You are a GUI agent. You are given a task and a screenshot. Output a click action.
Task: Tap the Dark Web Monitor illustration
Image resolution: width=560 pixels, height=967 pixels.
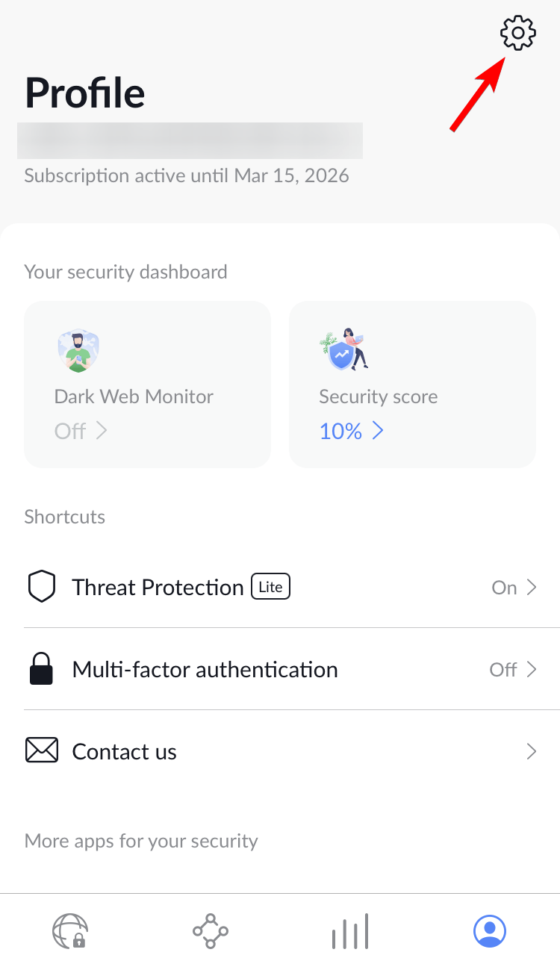click(78, 349)
